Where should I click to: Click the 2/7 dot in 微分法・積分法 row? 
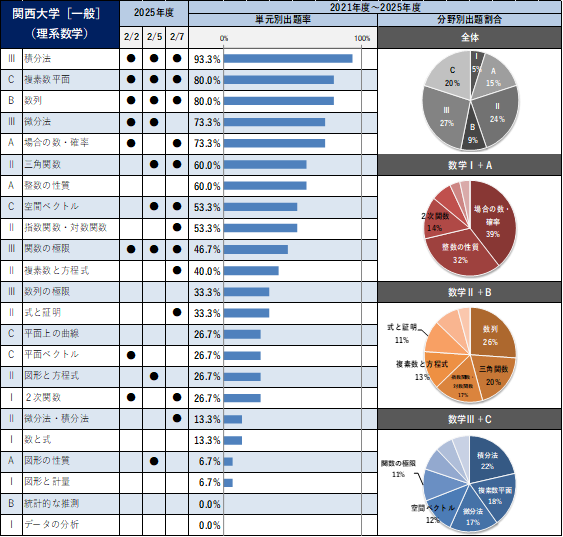pyautogui.click(x=177, y=418)
